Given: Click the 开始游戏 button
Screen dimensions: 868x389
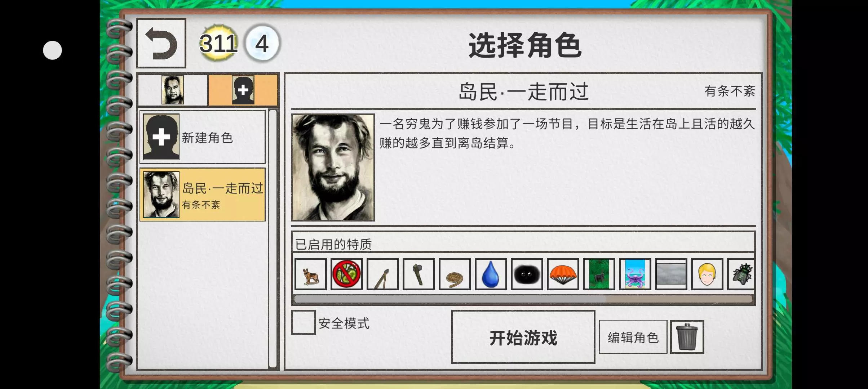Looking at the screenshot, I should 523,337.
